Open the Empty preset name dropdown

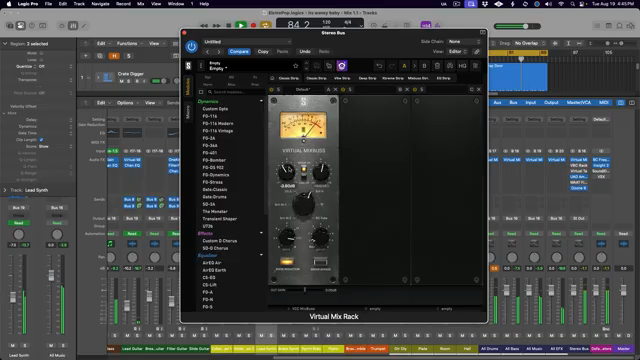point(218,68)
